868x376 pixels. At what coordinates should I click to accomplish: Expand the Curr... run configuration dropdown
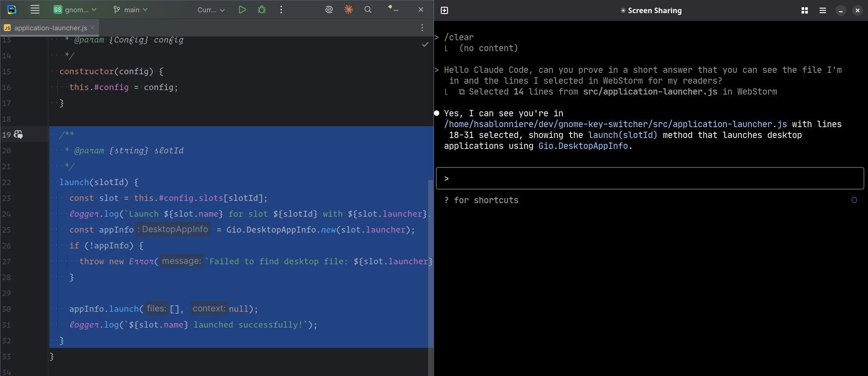[x=211, y=10]
